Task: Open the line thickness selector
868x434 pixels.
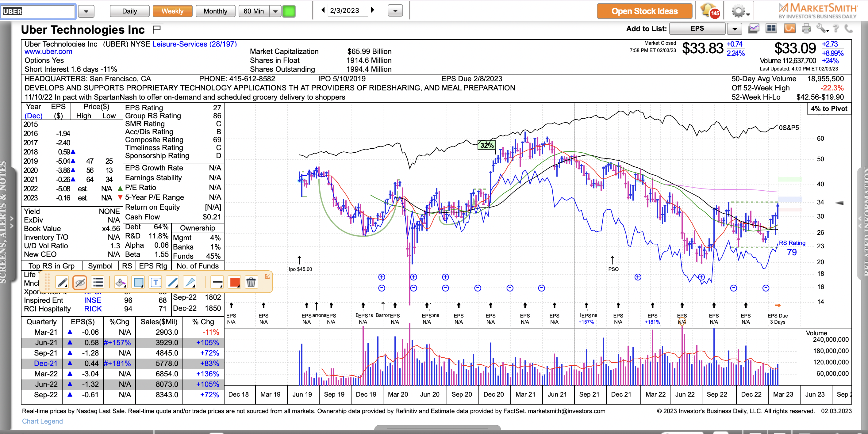Action: (x=217, y=282)
